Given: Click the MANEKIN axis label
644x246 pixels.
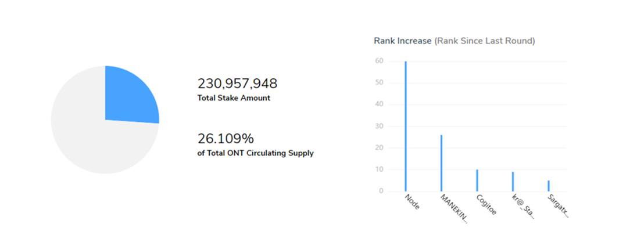Looking at the screenshot, I should click(454, 209).
